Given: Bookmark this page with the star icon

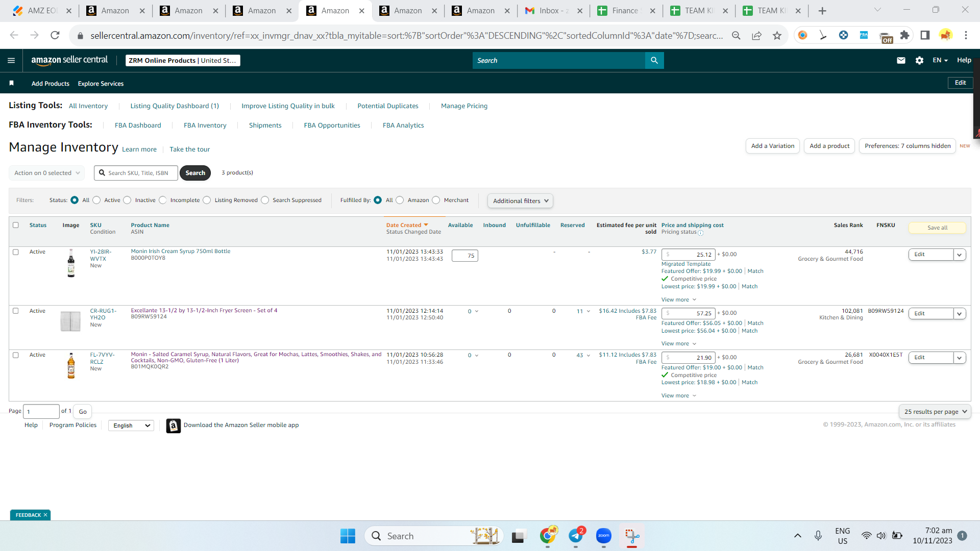Looking at the screenshot, I should pyautogui.click(x=777, y=35).
